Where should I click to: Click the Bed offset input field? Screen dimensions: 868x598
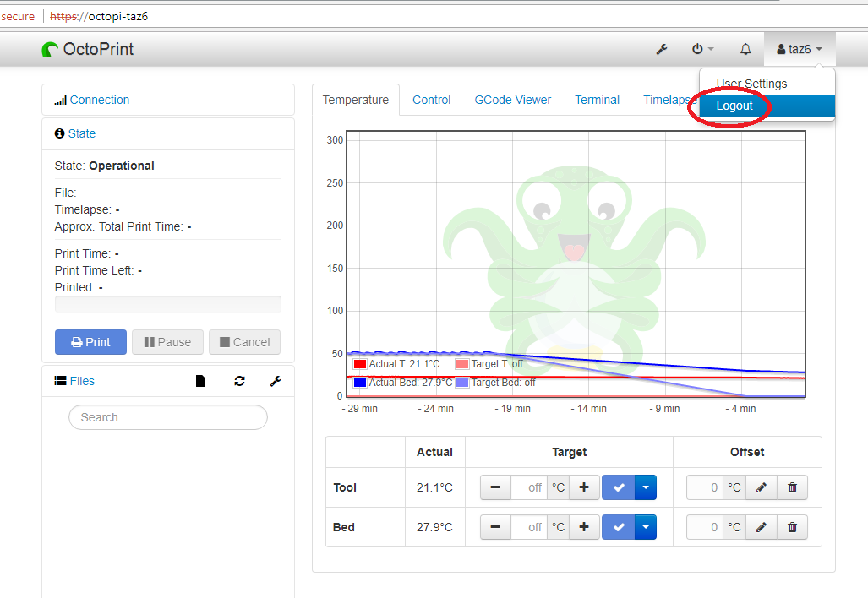(x=705, y=527)
